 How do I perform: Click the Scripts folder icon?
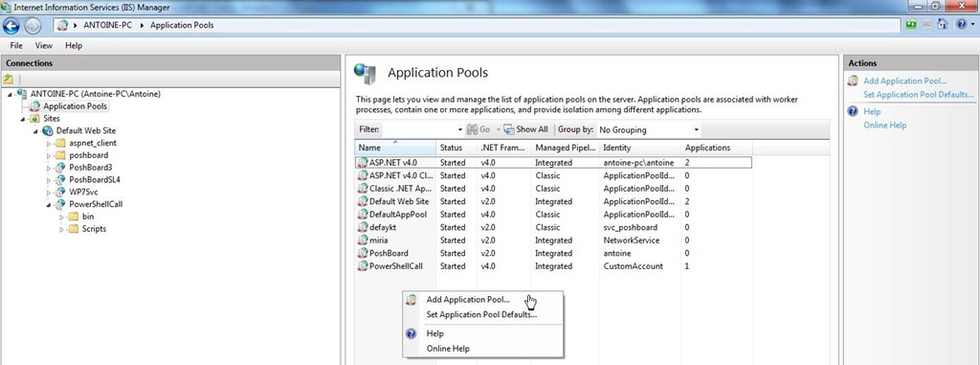tap(73, 229)
